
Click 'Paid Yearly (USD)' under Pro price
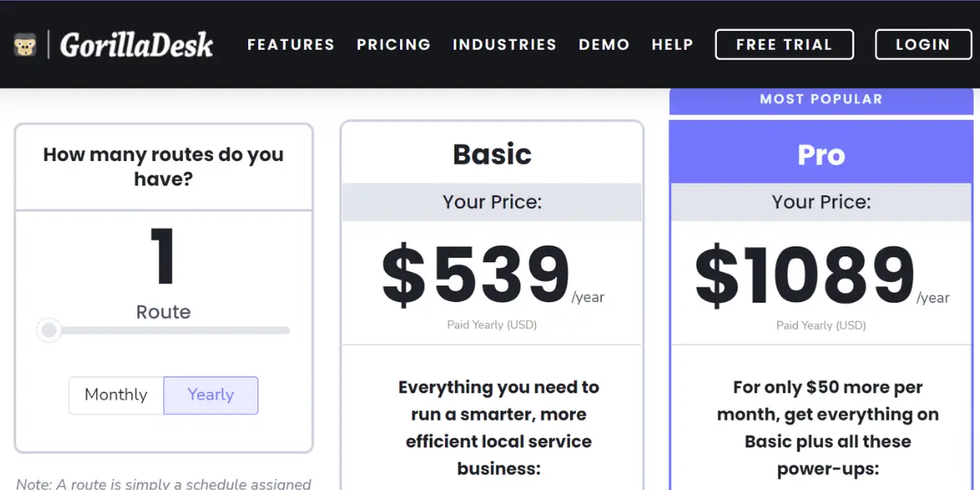tap(821, 326)
